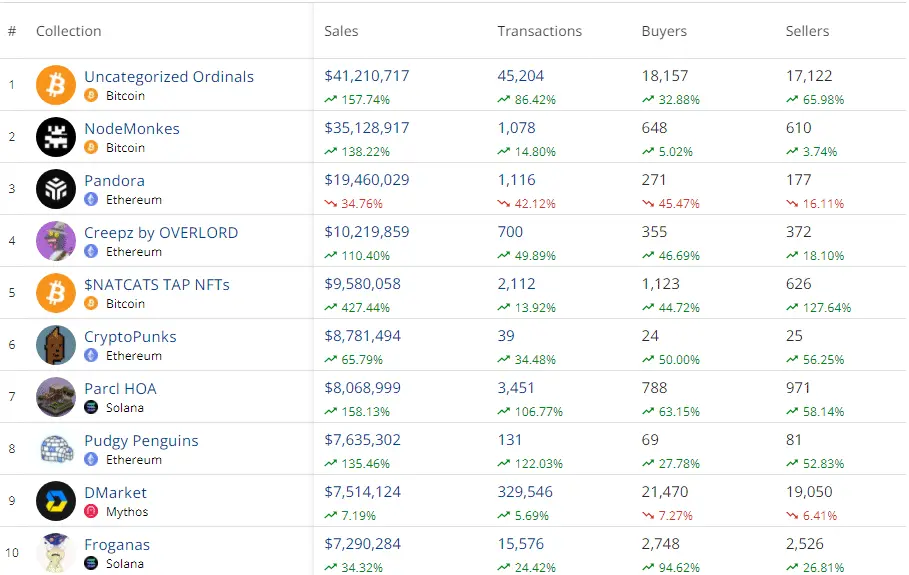Click the sales value $9,580,058
The height and width of the screenshot is (575, 909).
pos(362,284)
